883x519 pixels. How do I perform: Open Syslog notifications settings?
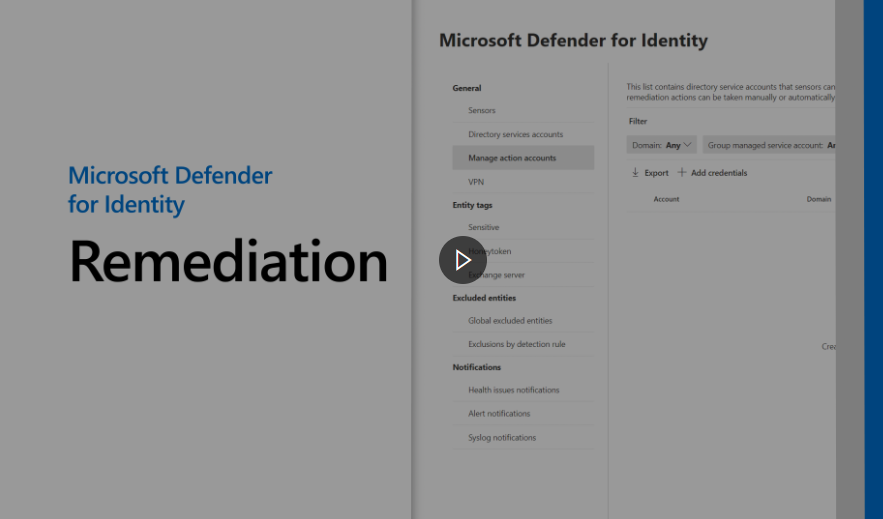tap(502, 438)
